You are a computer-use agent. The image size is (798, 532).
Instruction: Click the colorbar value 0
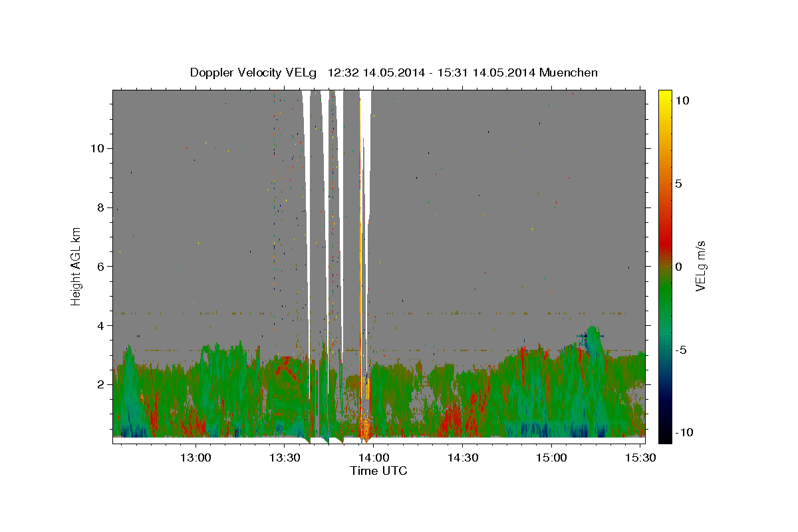click(x=678, y=267)
